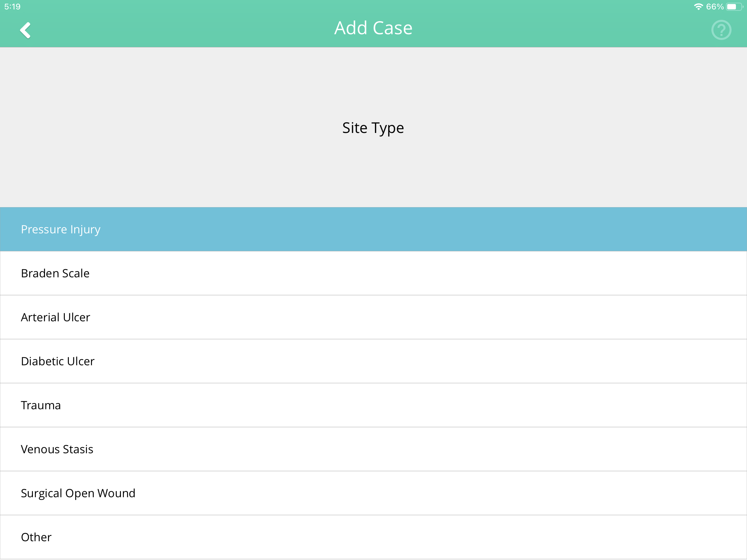Screen dimensions: 747x560
Task: Tap the 66% battery percentage
Action: (714, 7)
